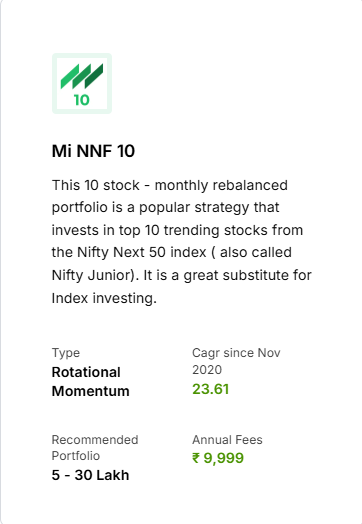Select the green 23.61 CAGR value
Screen dimensions: 362x524
(211, 389)
